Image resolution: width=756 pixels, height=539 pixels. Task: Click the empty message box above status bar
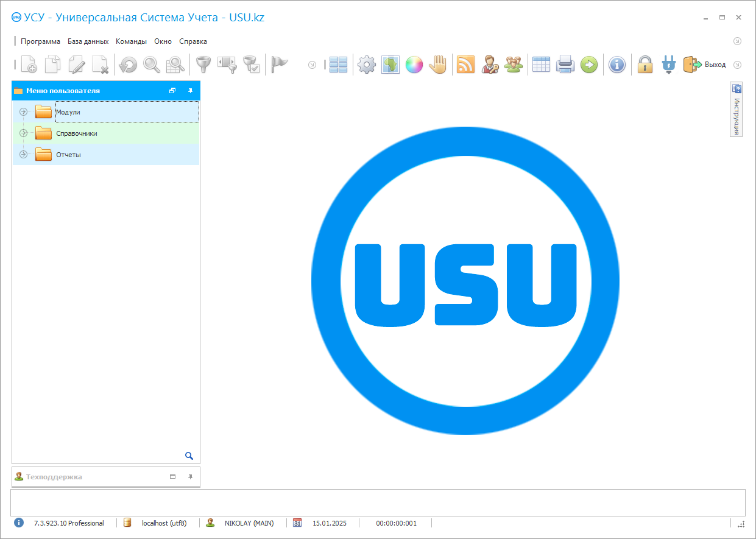click(378, 502)
